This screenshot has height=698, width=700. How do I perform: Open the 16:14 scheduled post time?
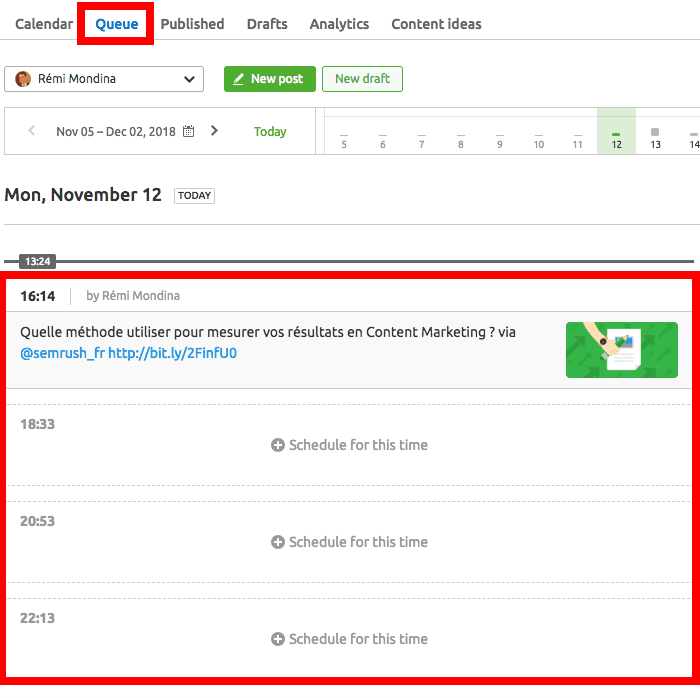(38, 296)
